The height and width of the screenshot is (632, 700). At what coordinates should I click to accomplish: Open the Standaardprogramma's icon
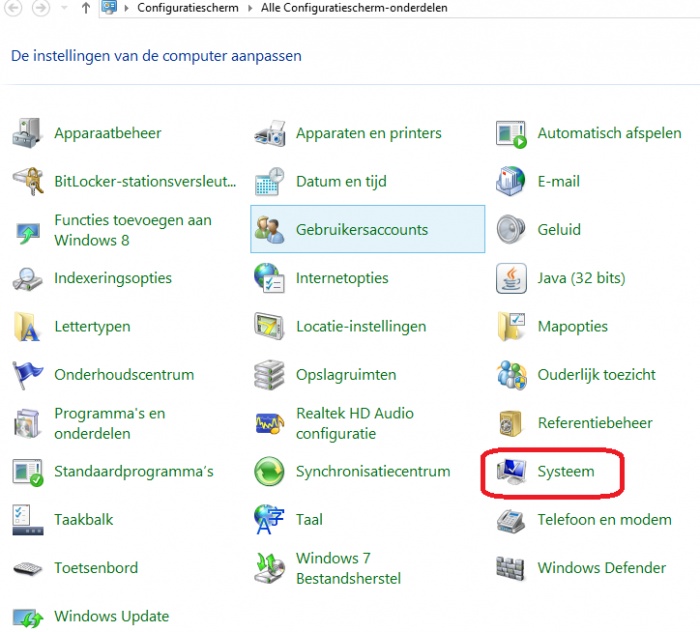click(x=28, y=472)
